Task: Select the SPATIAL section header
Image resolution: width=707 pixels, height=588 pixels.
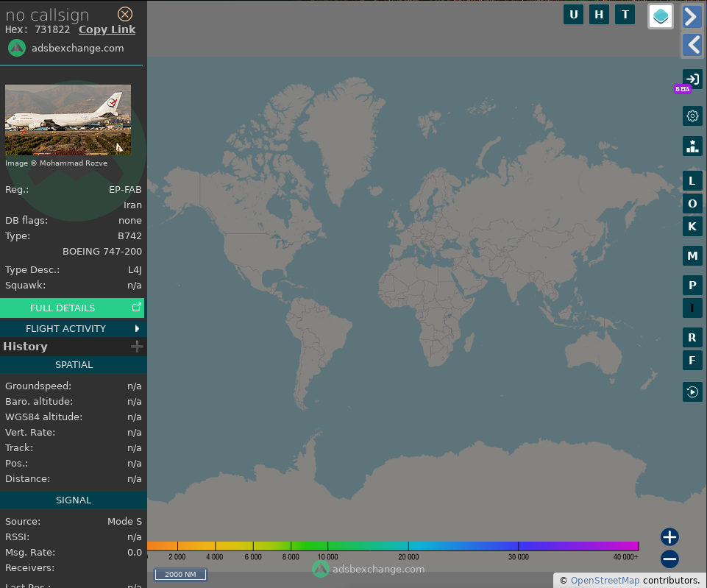Action: pyautogui.click(x=74, y=365)
